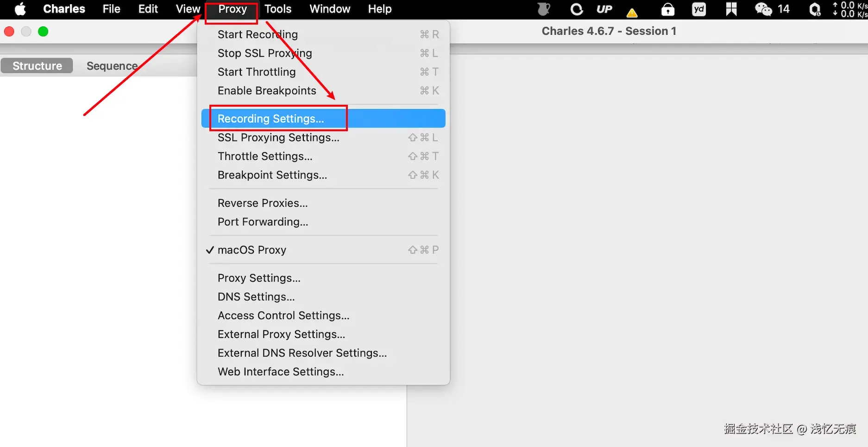Click the network speed indicator
This screenshot has height=447, width=868.
(x=850, y=9)
